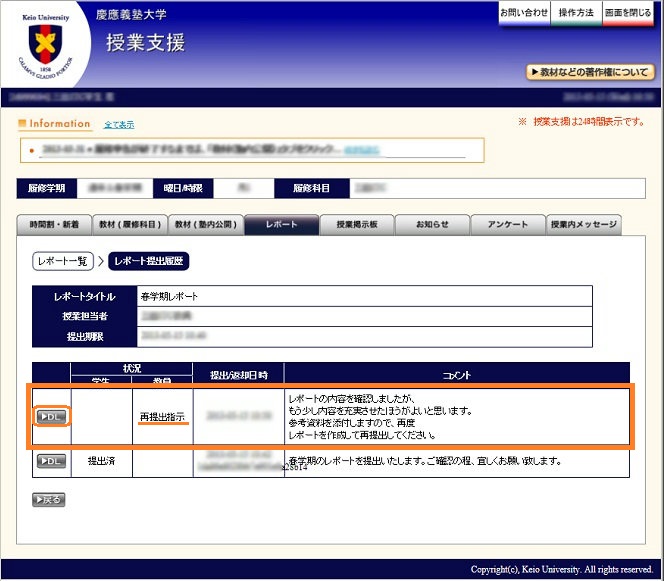
Task: Click the DL icon in the 再提出指示 row
Action: [51, 416]
